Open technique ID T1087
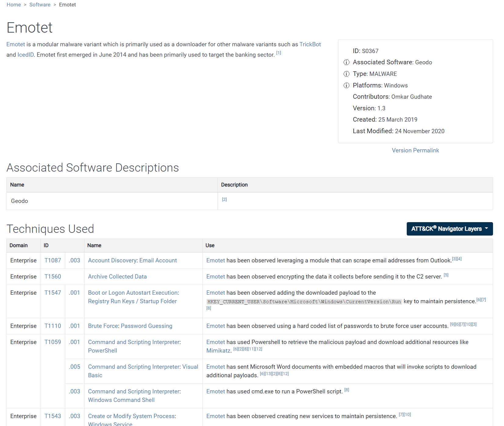The height and width of the screenshot is (426, 504). pos(53,261)
